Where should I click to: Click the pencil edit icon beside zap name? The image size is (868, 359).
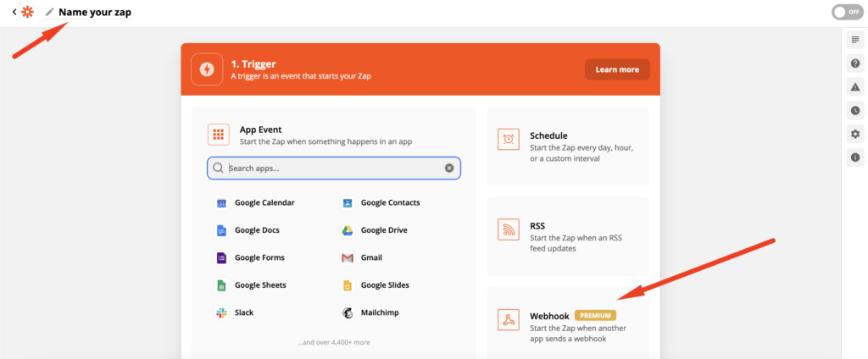point(50,12)
